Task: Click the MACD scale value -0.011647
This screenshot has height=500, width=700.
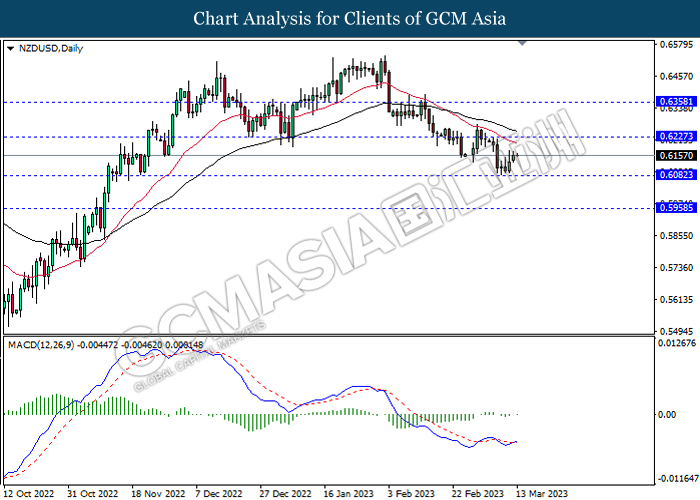Action: 677,479
